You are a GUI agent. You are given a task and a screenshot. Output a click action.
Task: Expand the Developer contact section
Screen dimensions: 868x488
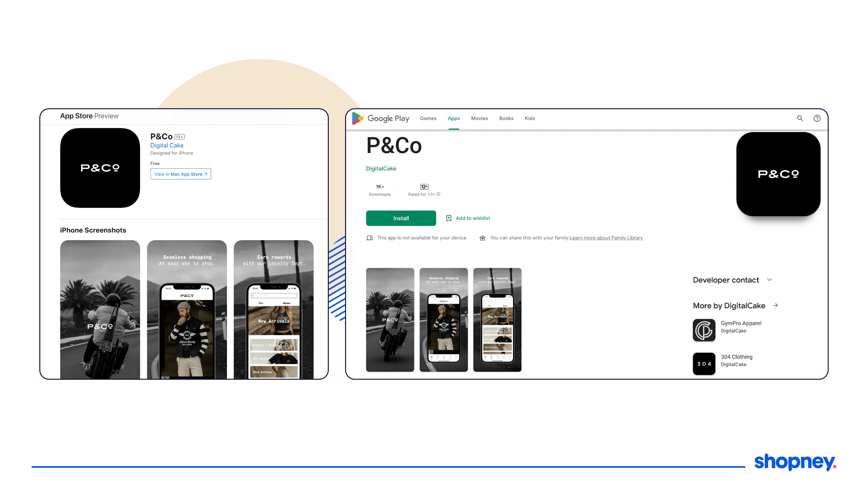(x=771, y=279)
